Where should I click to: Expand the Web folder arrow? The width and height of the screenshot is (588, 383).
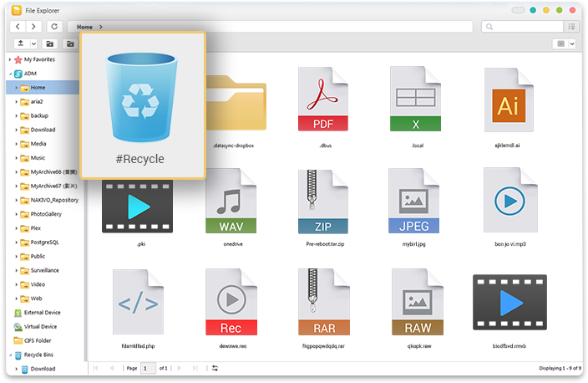16,299
